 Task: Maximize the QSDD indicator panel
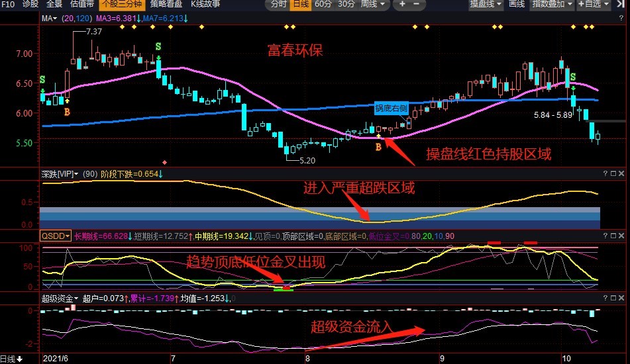coord(614,236)
